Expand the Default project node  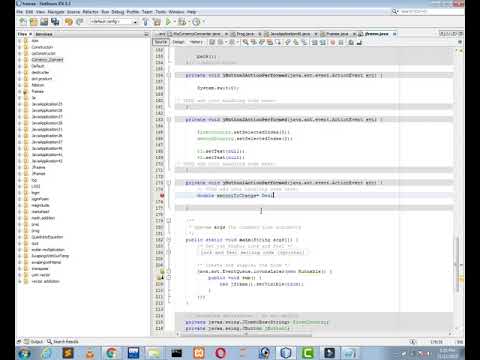coord(19,66)
